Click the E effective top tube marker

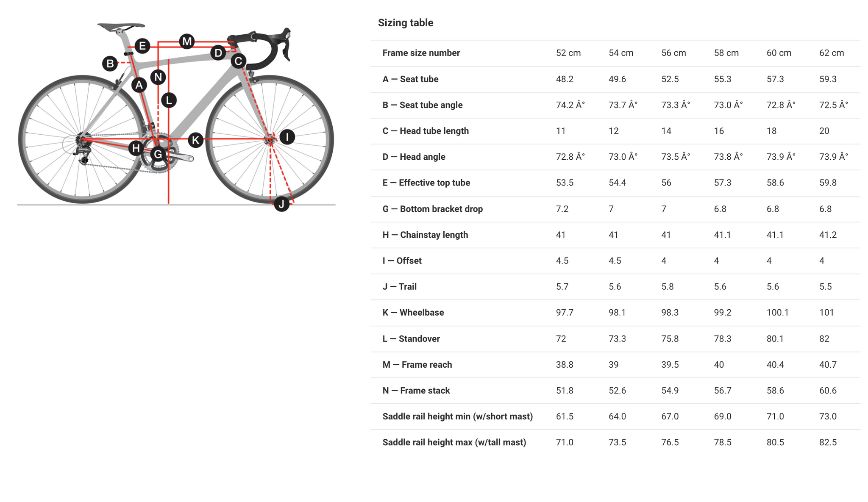pos(142,46)
